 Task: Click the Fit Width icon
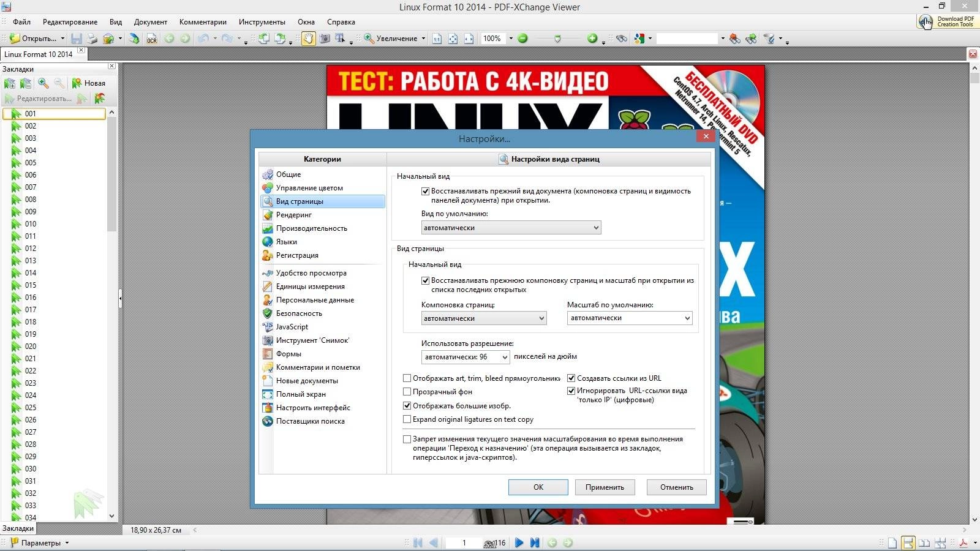click(x=469, y=39)
